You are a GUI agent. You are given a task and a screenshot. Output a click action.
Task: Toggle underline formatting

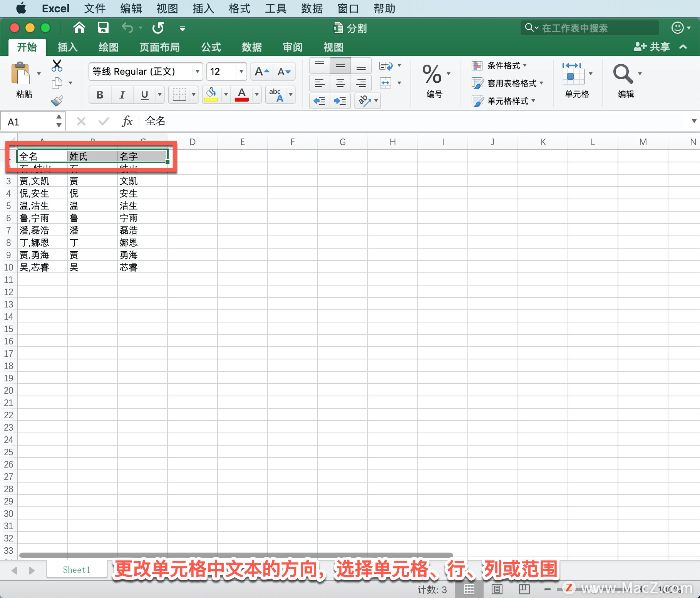pyautogui.click(x=144, y=95)
